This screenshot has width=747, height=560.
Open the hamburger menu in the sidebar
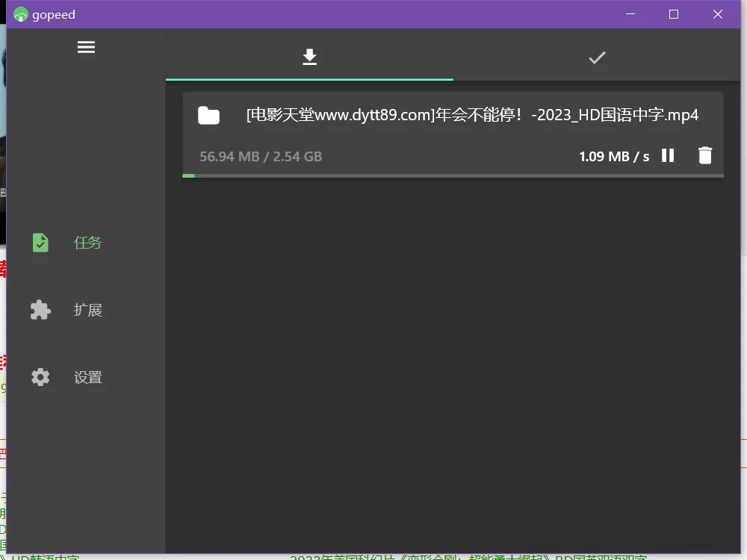click(86, 47)
